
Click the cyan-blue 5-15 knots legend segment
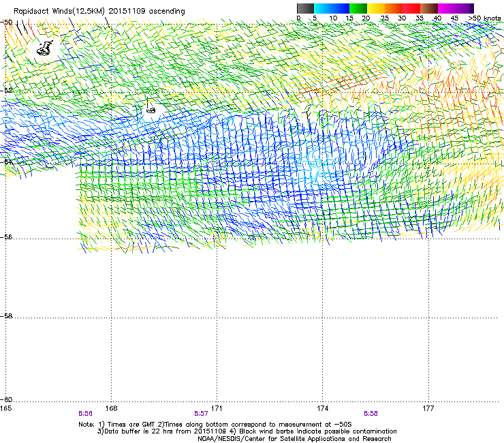point(332,8)
